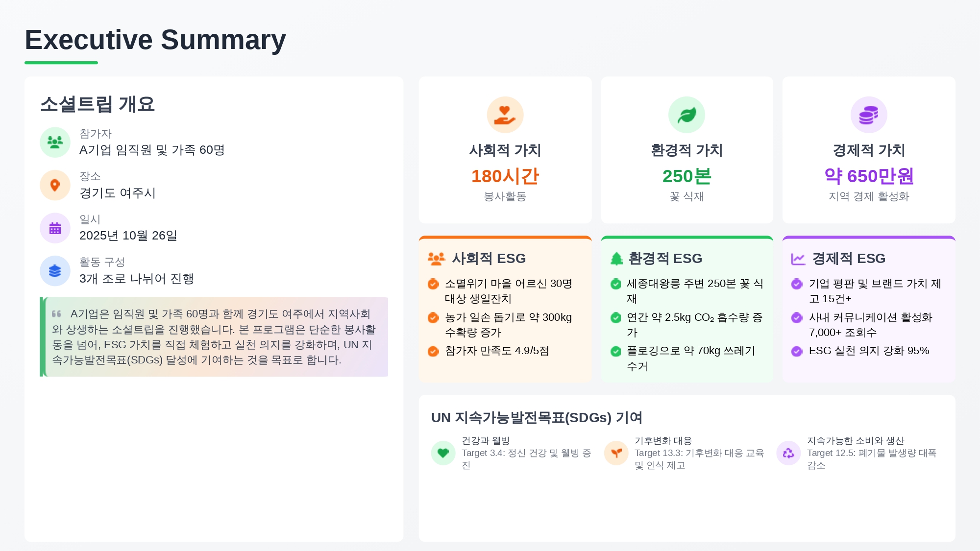Click the green participants group icon
Image resolution: width=980 pixels, height=551 pixels.
[x=55, y=143]
